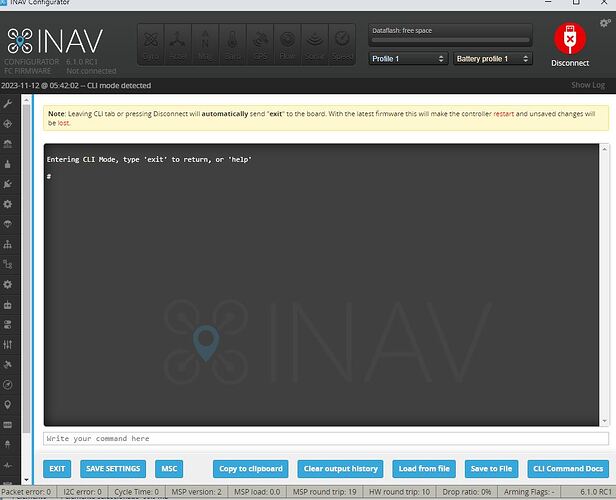Click the Mag sensor indicator

coord(205,44)
